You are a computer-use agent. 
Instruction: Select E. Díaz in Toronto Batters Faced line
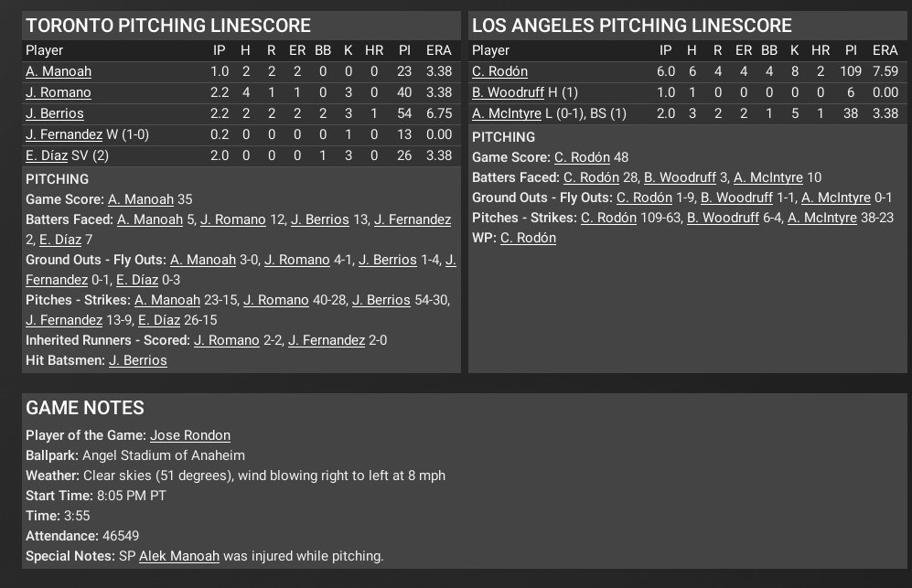(59, 240)
